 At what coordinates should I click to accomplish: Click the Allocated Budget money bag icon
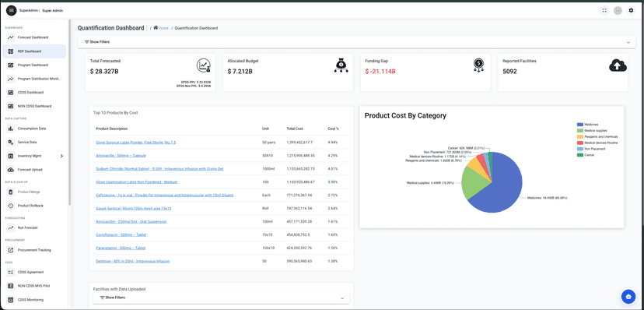pyautogui.click(x=341, y=65)
